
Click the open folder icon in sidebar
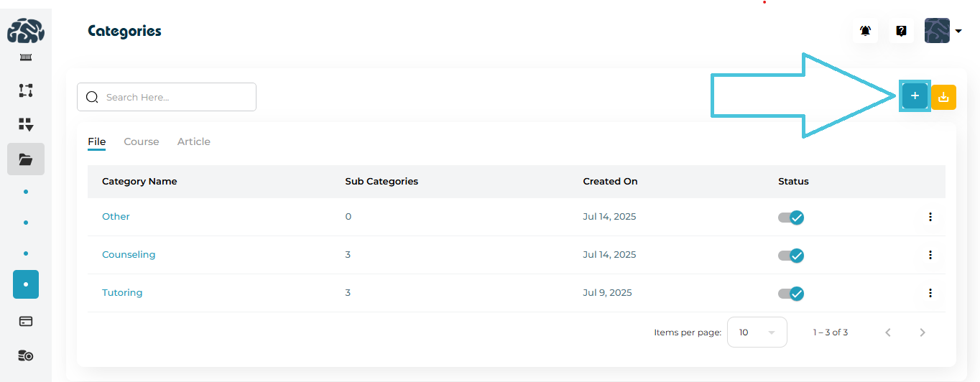[x=26, y=159]
